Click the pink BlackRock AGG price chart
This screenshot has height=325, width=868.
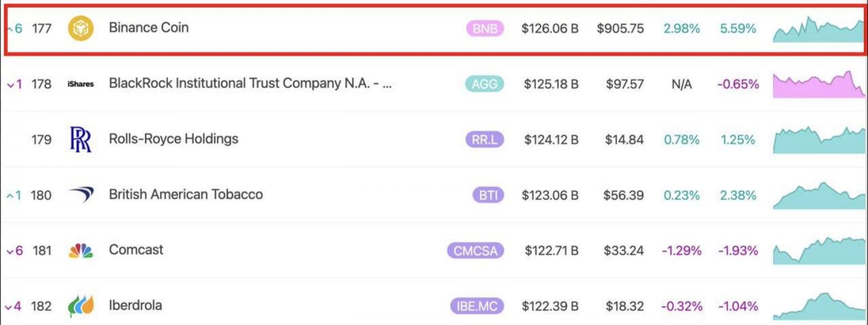(x=818, y=85)
